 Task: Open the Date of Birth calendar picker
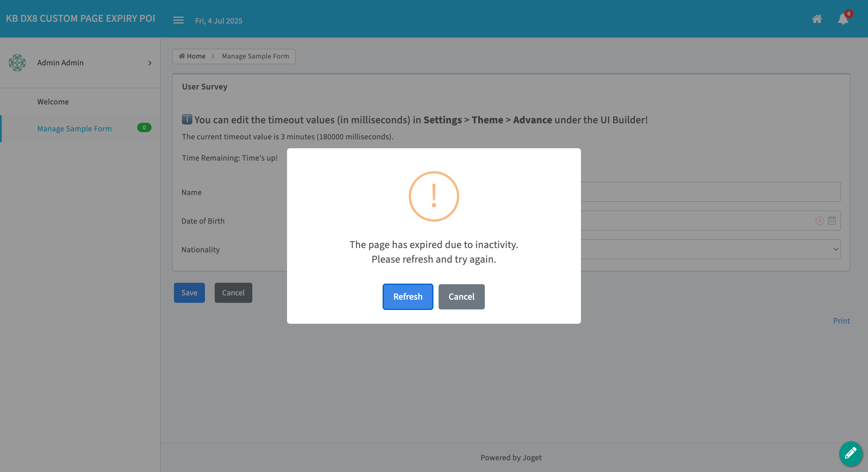(x=832, y=221)
